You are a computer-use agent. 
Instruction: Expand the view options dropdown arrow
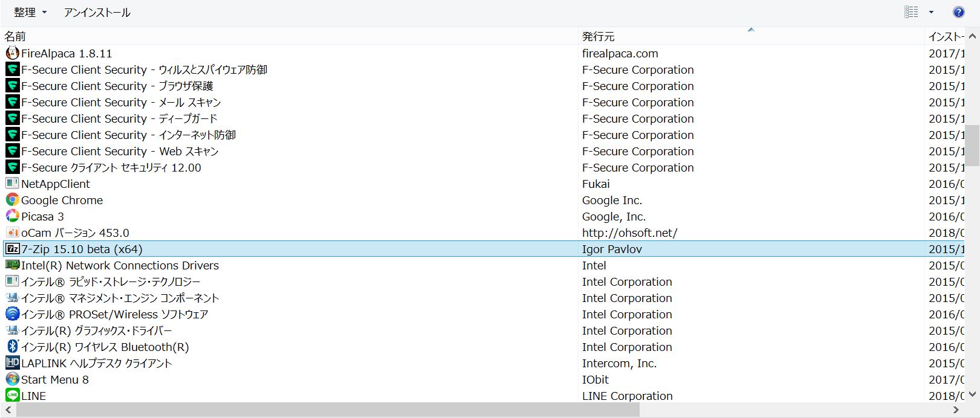[x=931, y=12]
